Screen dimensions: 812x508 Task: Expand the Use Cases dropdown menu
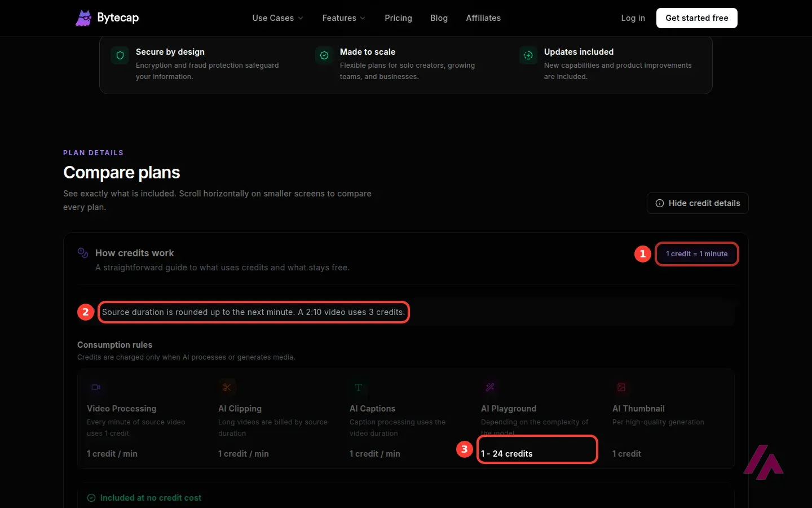(278, 18)
